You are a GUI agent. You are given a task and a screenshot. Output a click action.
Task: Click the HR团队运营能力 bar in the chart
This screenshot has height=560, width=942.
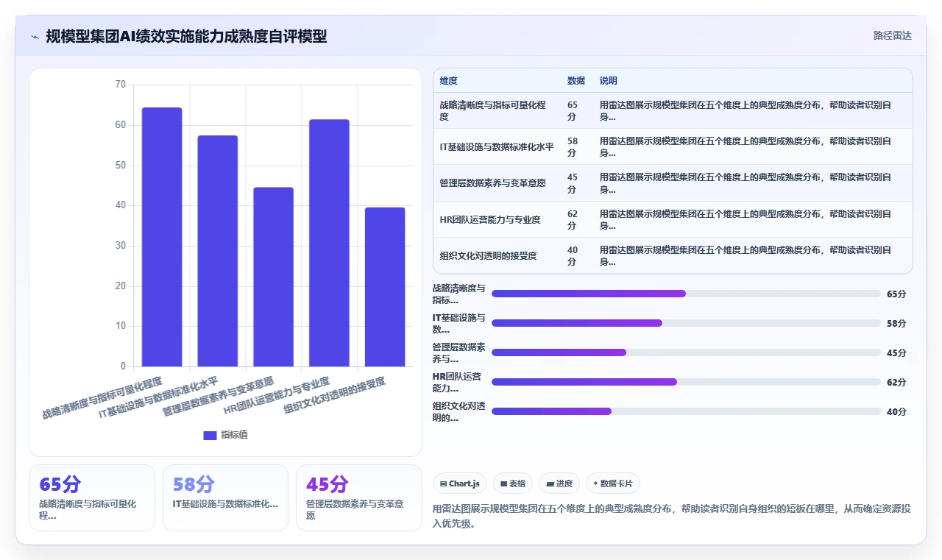(329, 243)
